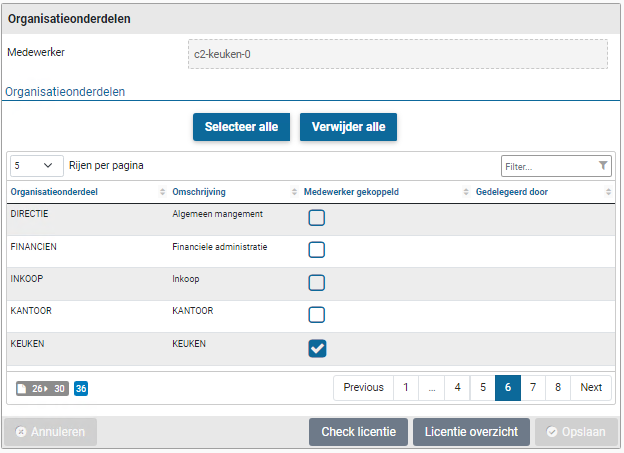The image size is (624, 453).
Task: Tick the DIRECTIE checkbox
Action: coord(317,218)
